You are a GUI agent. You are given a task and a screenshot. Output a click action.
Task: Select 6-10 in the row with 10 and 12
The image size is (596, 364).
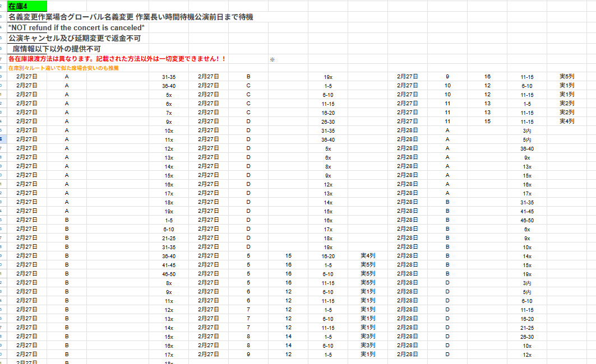point(527,86)
